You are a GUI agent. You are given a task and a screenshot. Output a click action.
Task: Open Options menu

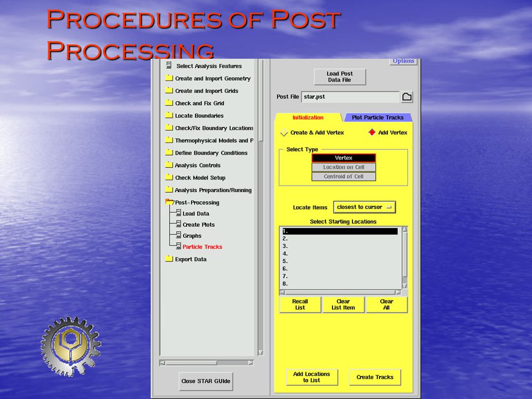point(403,61)
